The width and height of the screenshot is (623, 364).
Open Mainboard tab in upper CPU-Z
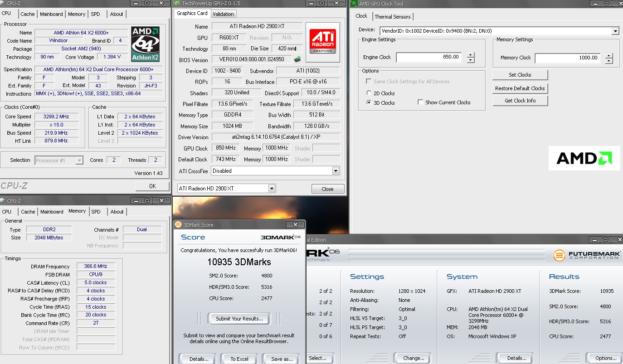[51, 14]
